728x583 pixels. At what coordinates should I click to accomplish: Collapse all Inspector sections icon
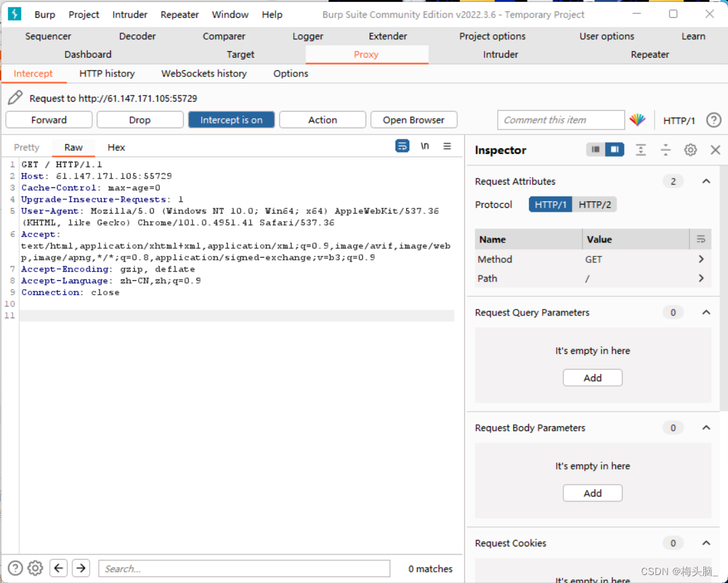[666, 149]
